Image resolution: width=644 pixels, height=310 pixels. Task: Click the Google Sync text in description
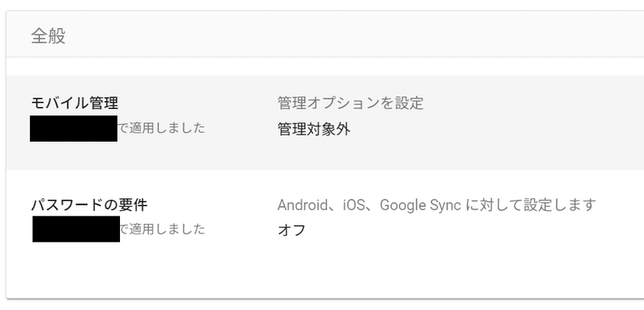pos(420,205)
